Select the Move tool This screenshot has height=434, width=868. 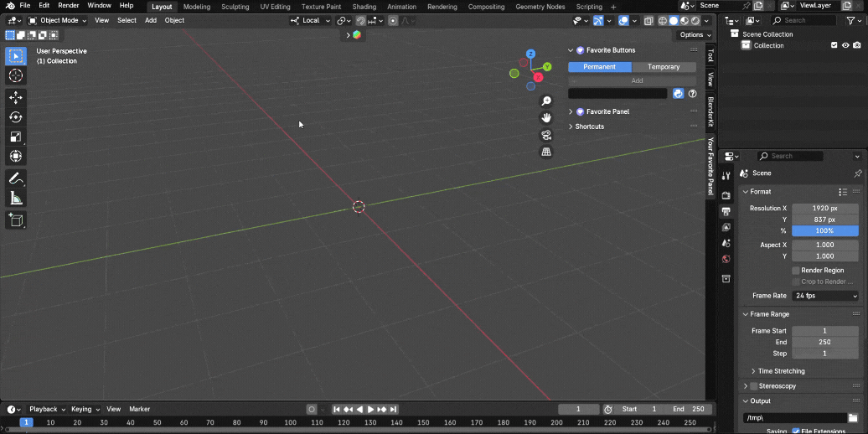click(15, 97)
